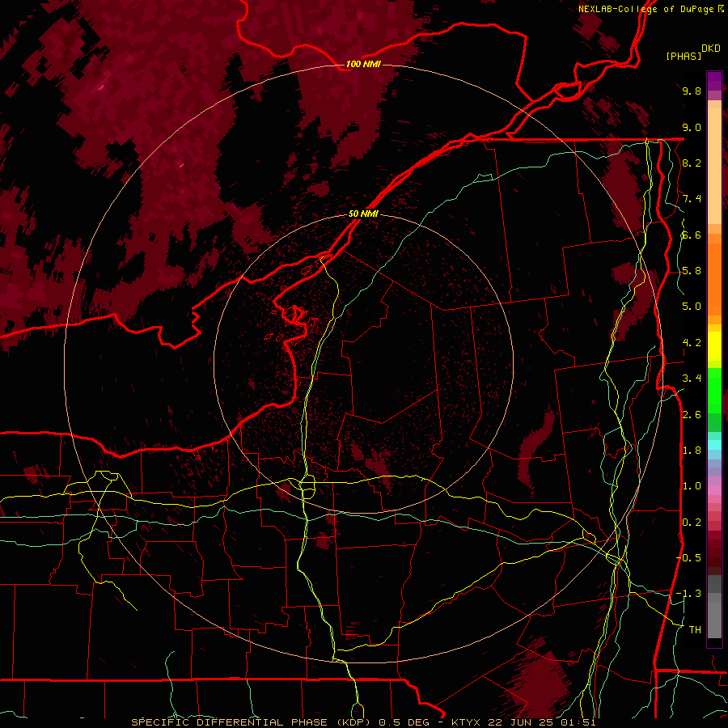Image resolution: width=728 pixels, height=728 pixels.
Task: Click the 6.6 legend value
Action: pyautogui.click(x=692, y=235)
